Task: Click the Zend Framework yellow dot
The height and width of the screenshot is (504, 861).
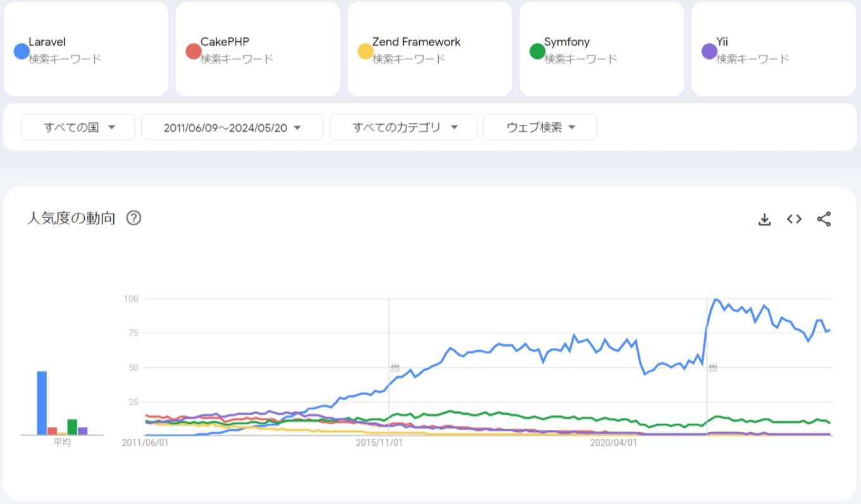Action: coord(365,51)
